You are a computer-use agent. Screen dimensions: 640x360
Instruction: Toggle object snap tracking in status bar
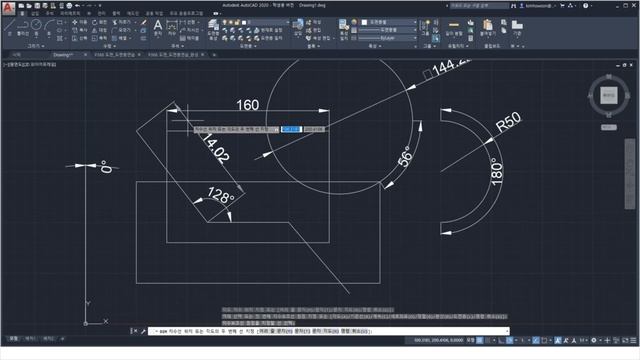coord(536,340)
